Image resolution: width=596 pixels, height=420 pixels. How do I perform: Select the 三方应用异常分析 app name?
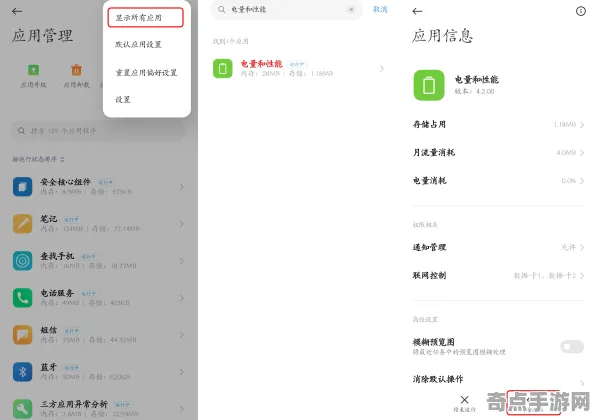coord(74,404)
